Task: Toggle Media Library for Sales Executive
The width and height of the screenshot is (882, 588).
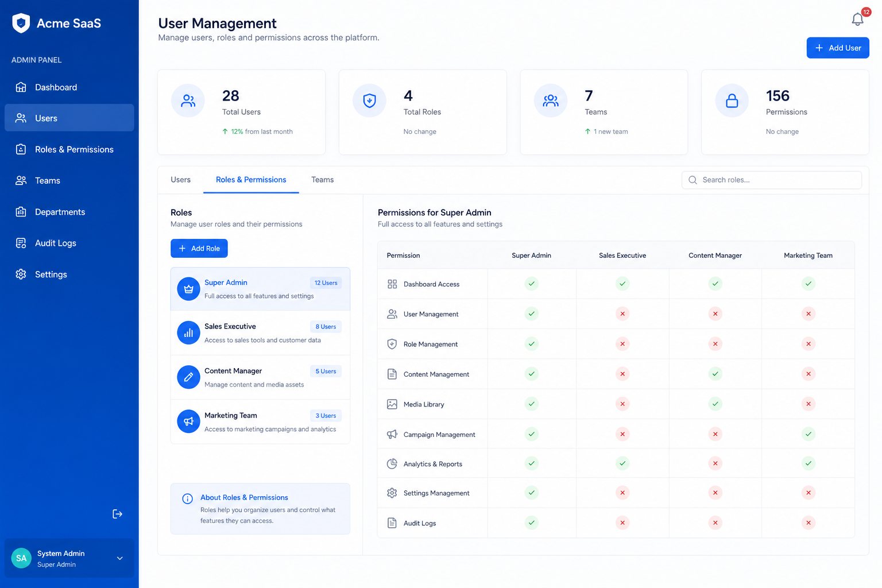Action: click(x=622, y=404)
